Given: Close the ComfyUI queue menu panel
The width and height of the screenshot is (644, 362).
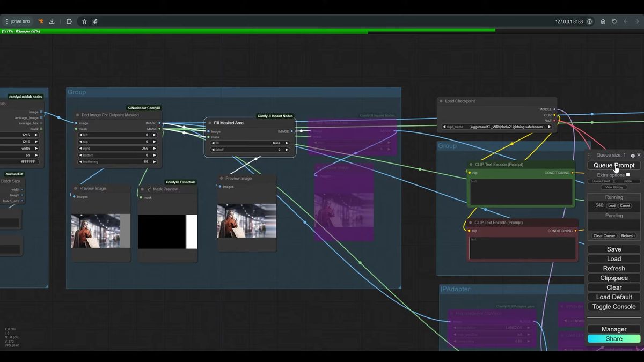Looking at the screenshot, I should click(x=639, y=155).
